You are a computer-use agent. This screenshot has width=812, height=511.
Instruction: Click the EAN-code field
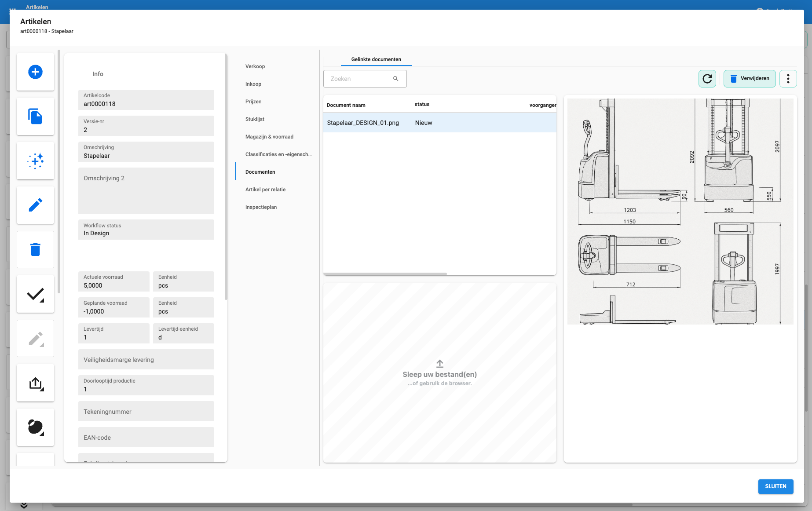[x=146, y=437]
